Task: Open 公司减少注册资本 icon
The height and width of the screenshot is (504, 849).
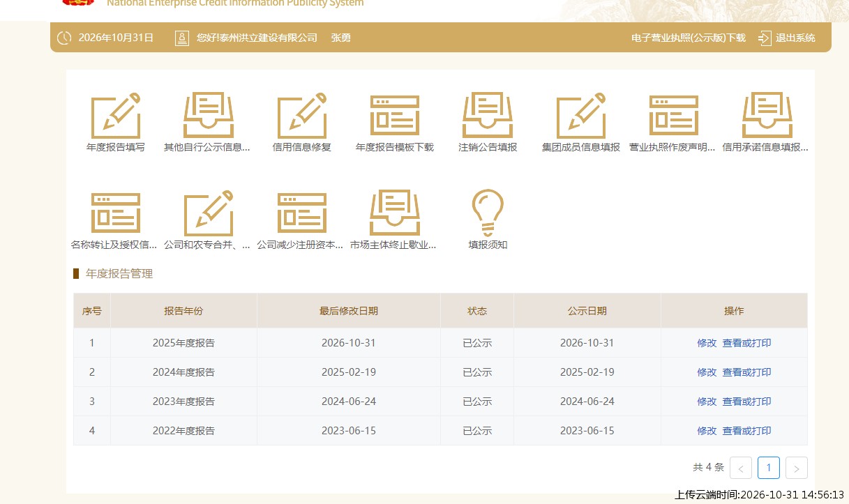Action: [301, 213]
